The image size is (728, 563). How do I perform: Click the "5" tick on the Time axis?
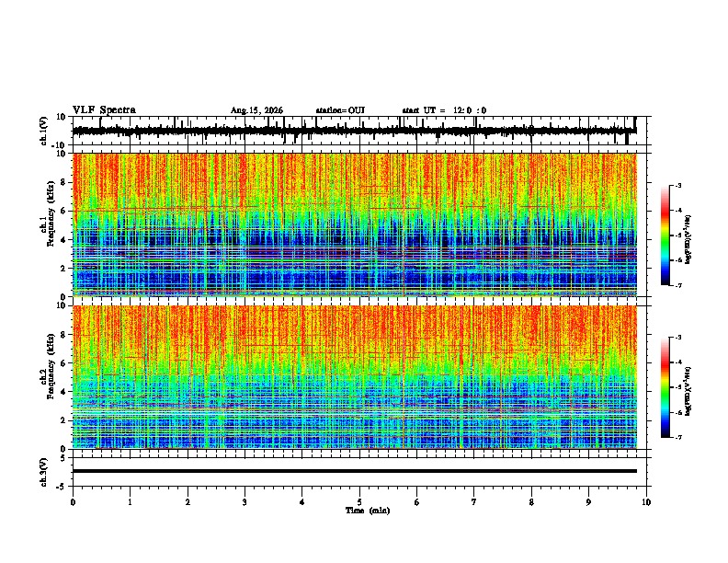(x=359, y=502)
